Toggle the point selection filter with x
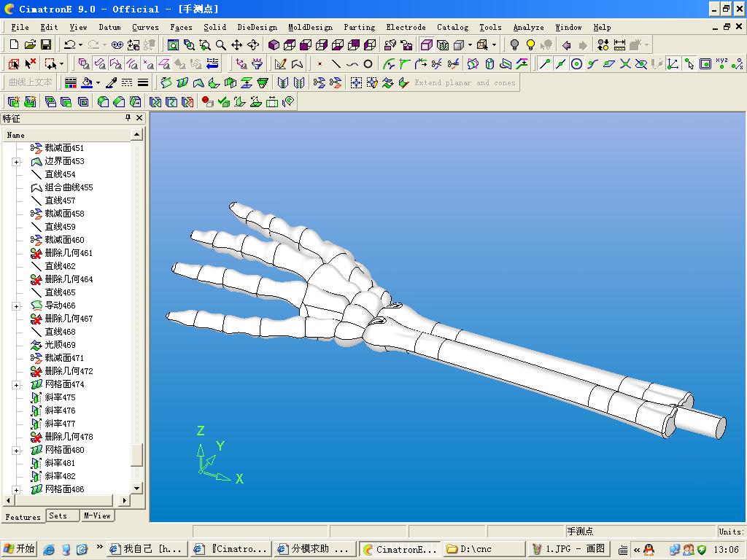 point(148,64)
